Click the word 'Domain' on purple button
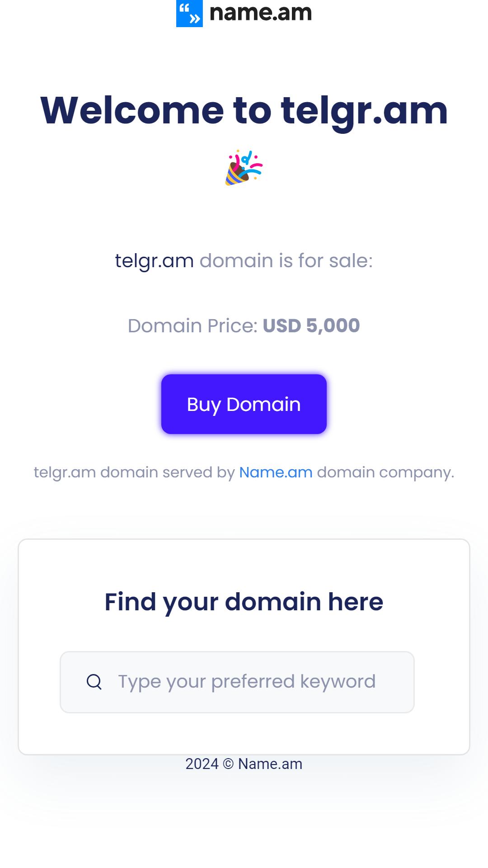This screenshot has width=488, height=868. (x=263, y=404)
